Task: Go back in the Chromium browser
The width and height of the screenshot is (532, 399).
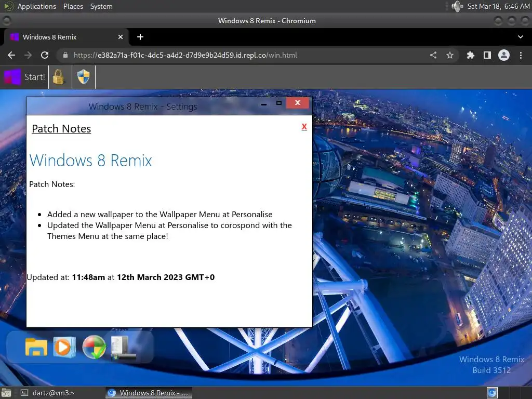Action: [x=11, y=55]
